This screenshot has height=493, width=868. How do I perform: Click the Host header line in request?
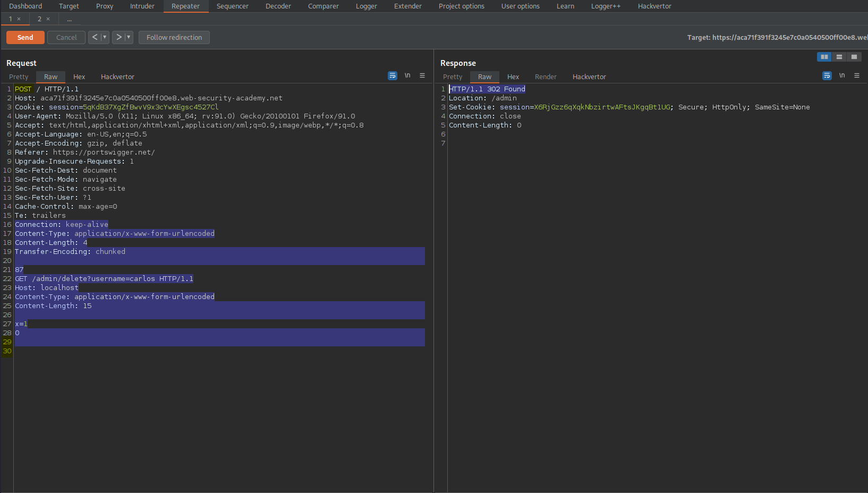click(x=149, y=98)
